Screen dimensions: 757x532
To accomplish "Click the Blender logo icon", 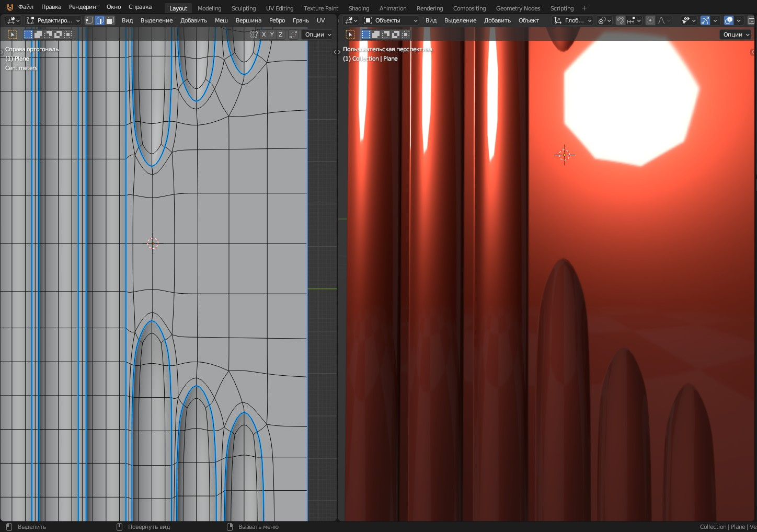I will 9,7.
